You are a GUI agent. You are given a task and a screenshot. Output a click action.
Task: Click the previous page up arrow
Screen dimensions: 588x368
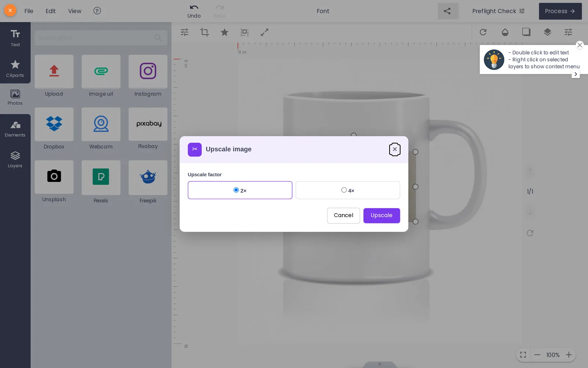coord(530,171)
